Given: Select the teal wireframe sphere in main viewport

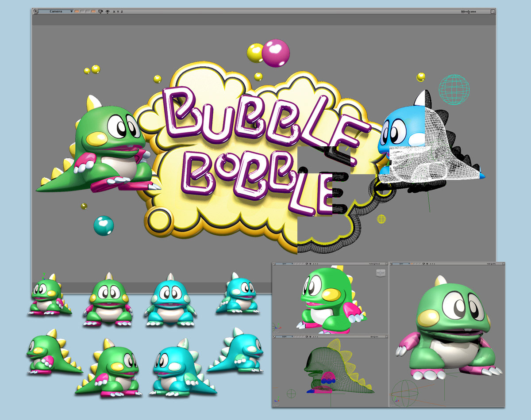Looking at the screenshot, I should [x=454, y=90].
